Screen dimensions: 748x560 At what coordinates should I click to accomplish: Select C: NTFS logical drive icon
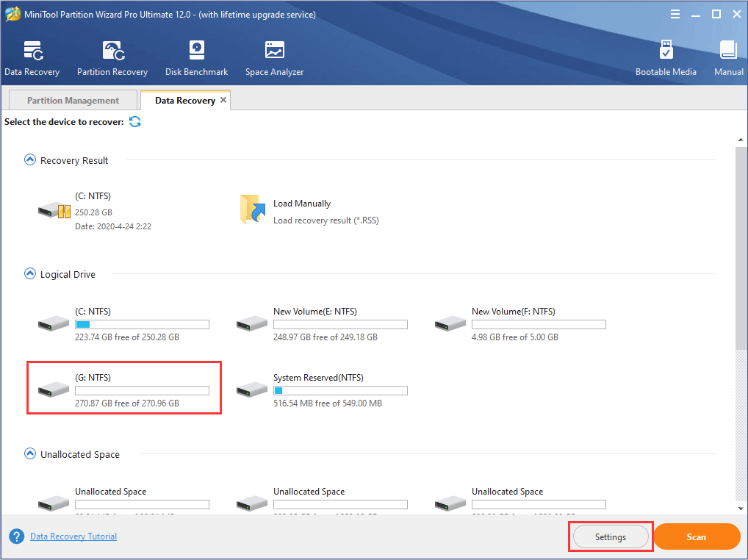[x=54, y=323]
